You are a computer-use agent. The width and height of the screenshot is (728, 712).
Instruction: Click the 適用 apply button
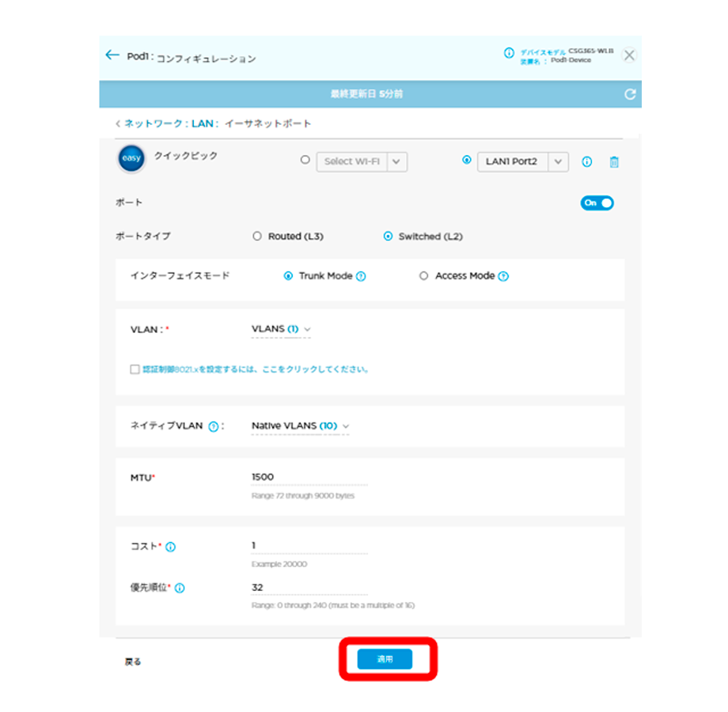point(385,659)
